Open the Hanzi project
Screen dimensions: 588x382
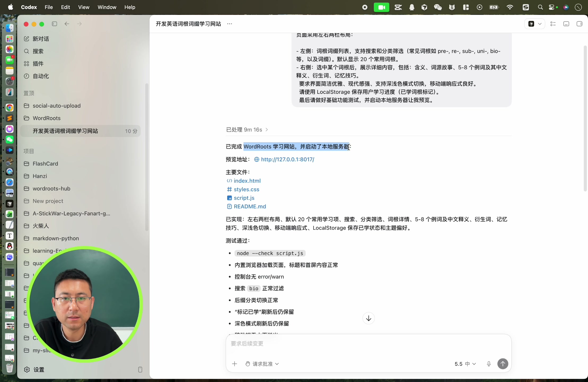coord(80,176)
